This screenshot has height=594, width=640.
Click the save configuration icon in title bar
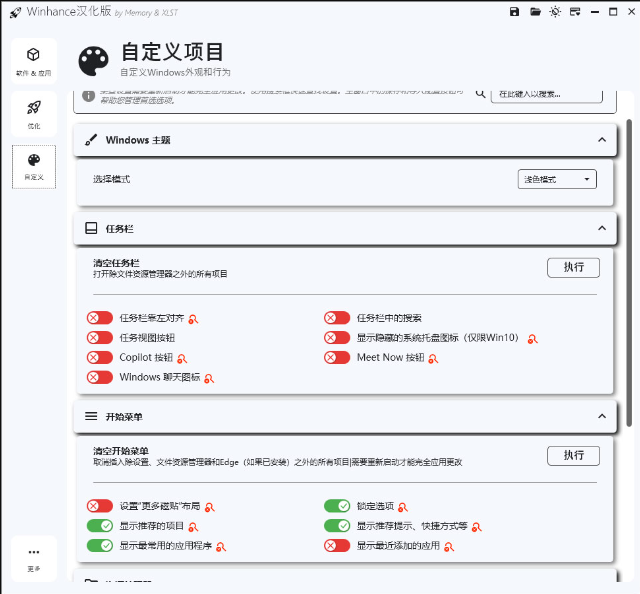pyautogui.click(x=514, y=12)
